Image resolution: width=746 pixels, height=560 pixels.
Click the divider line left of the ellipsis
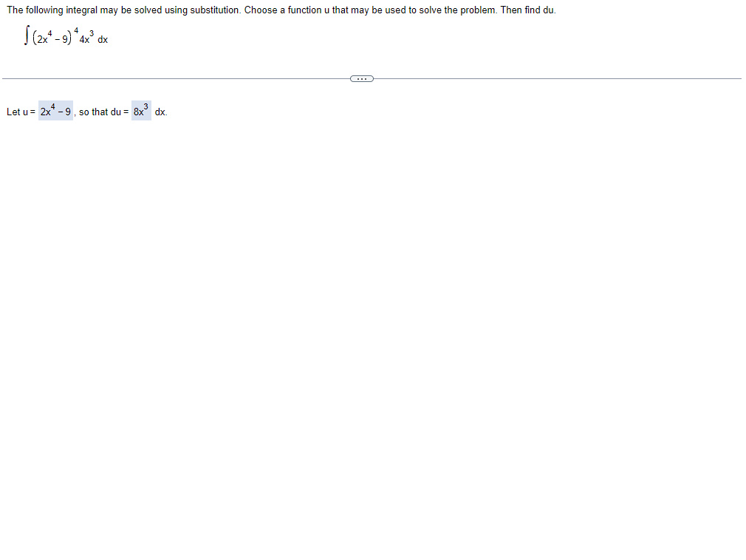(x=176, y=78)
